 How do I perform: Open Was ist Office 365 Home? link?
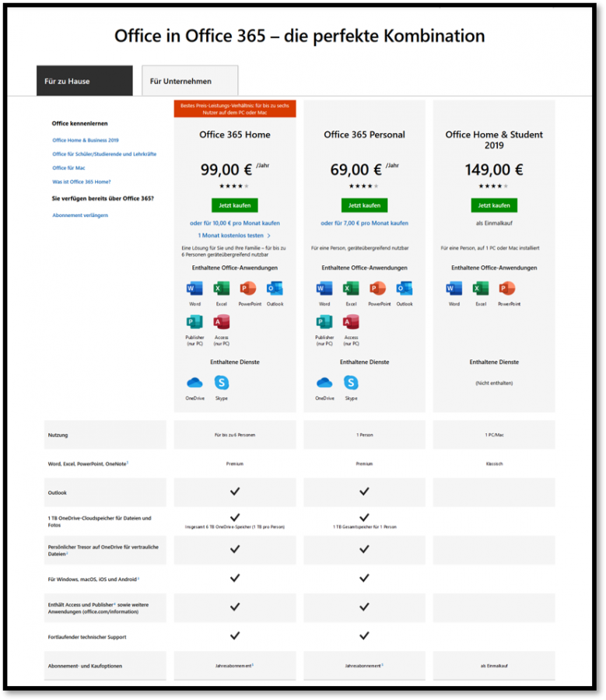pyautogui.click(x=81, y=182)
